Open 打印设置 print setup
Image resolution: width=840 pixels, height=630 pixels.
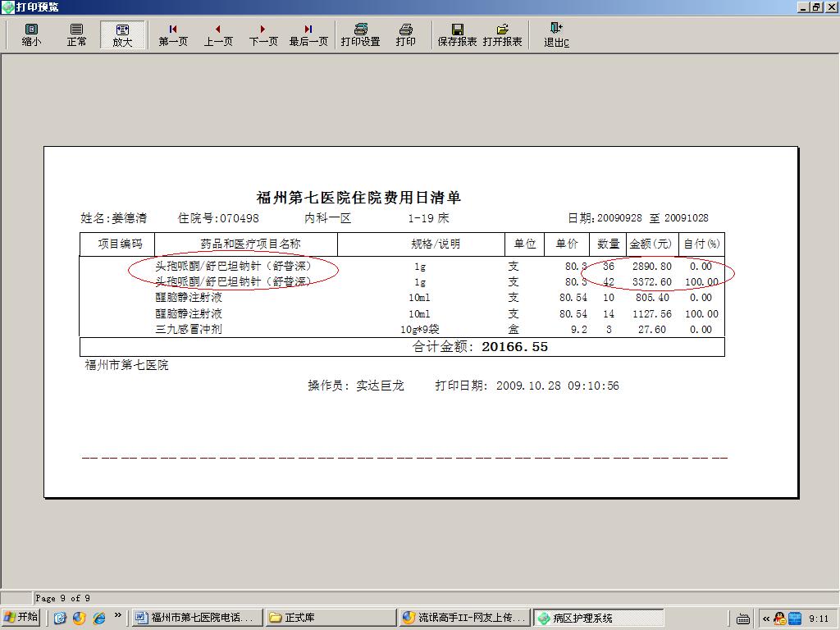pyautogui.click(x=361, y=35)
